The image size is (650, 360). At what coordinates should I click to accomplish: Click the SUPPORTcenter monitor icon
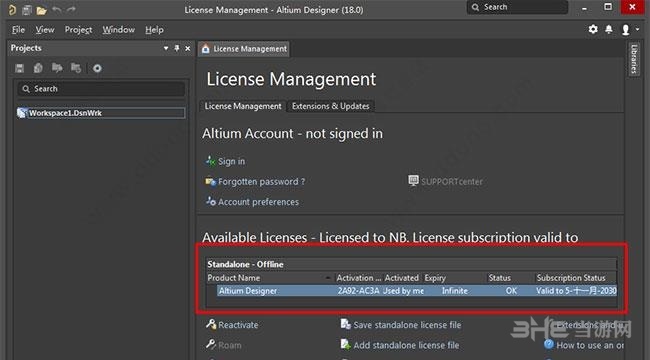413,181
